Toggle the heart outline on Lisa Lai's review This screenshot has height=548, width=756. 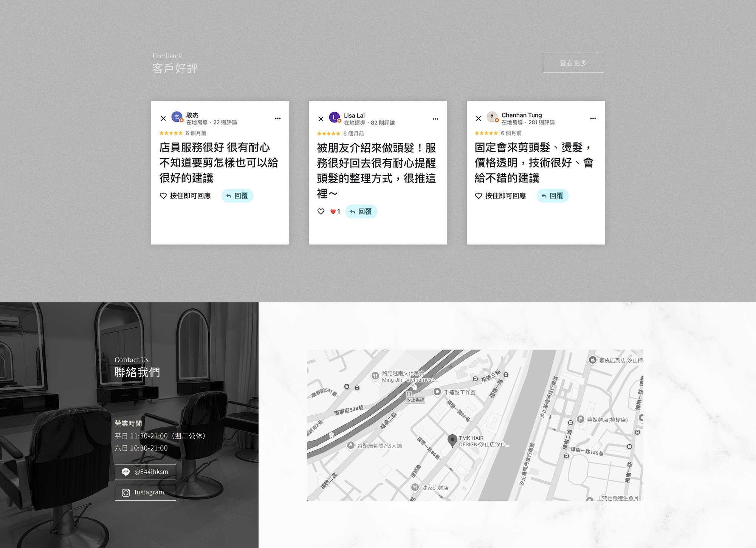321,212
